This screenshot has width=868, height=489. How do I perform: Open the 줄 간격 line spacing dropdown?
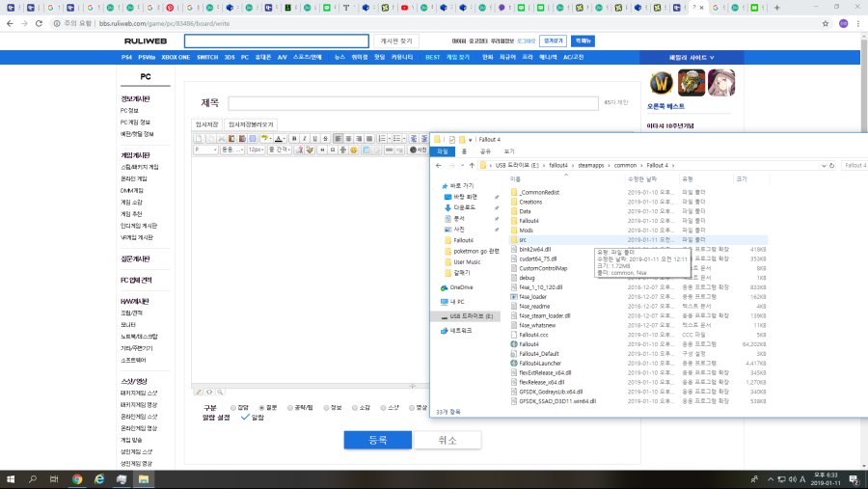coord(280,150)
